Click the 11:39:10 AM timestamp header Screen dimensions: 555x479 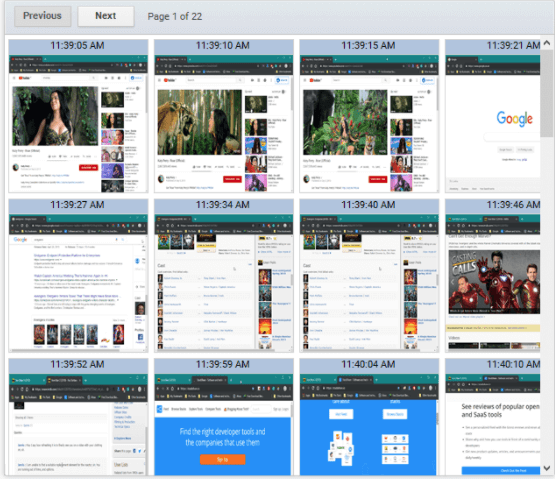point(224,46)
